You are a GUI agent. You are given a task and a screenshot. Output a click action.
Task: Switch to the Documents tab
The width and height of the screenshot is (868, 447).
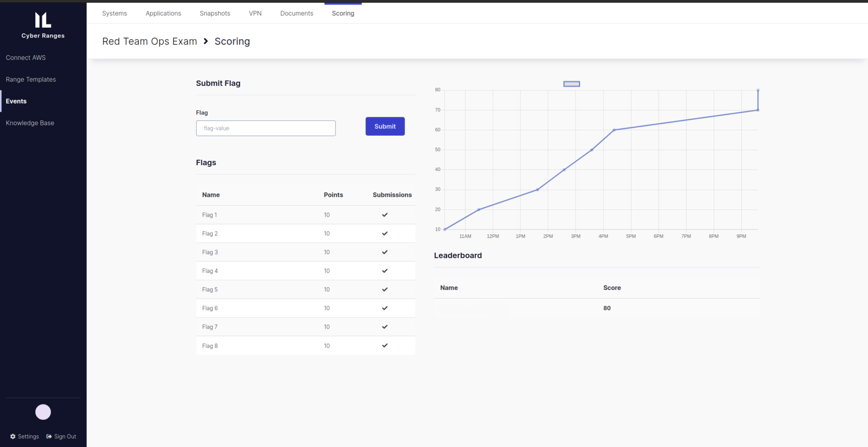pos(296,13)
